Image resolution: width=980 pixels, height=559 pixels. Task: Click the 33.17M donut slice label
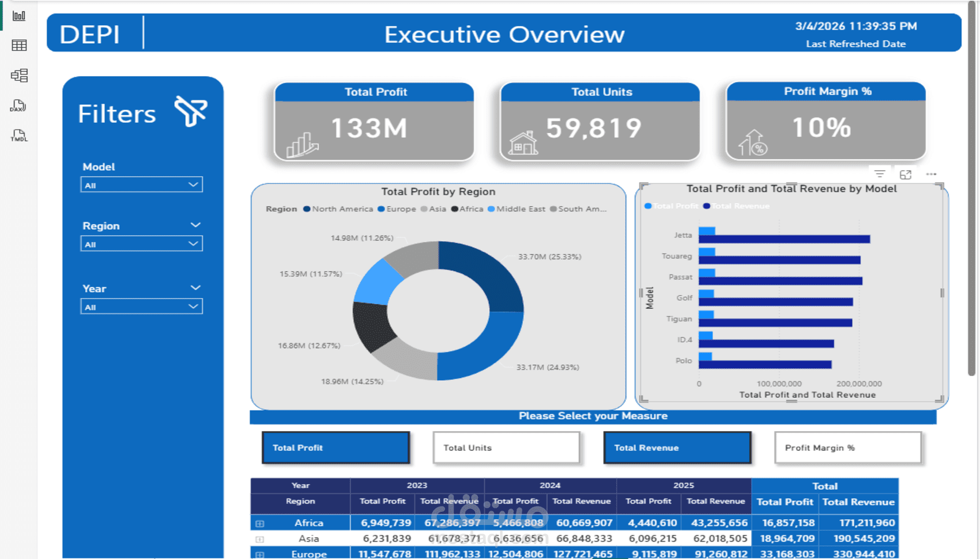tap(548, 367)
